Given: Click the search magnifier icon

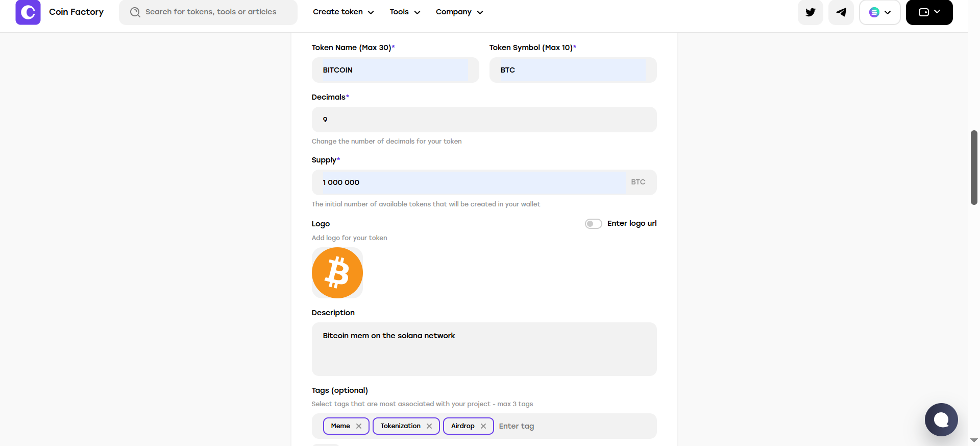Looking at the screenshot, I should [135, 12].
